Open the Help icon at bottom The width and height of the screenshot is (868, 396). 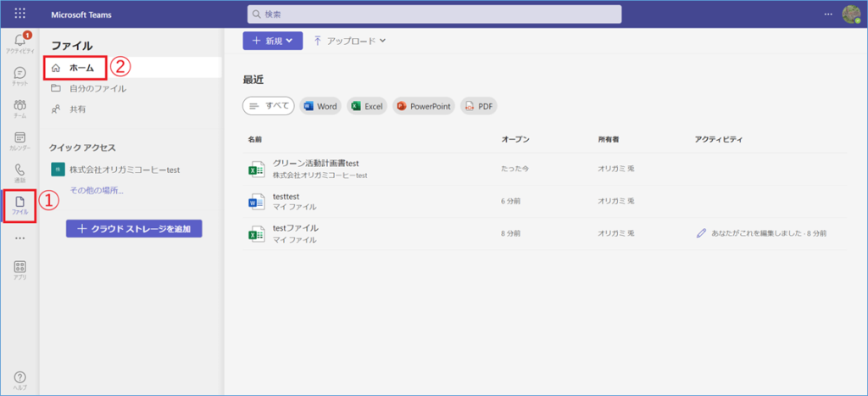point(19,379)
